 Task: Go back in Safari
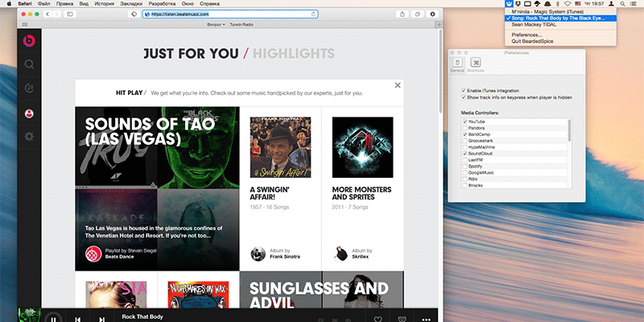point(47,14)
